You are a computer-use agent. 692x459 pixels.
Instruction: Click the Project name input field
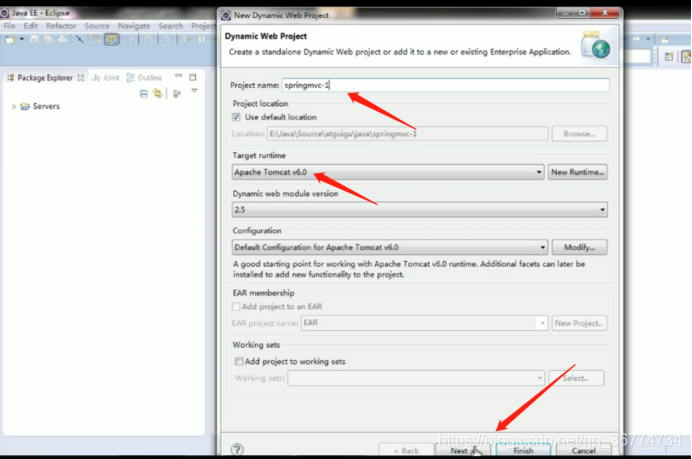pyautogui.click(x=445, y=85)
